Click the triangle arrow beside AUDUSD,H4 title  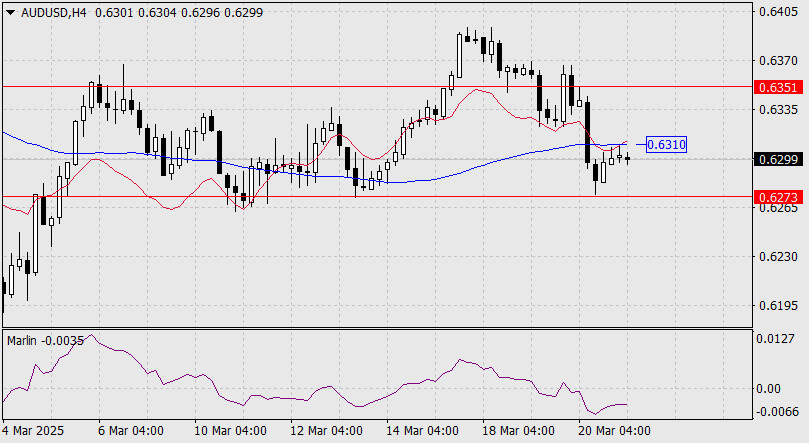pyautogui.click(x=9, y=11)
